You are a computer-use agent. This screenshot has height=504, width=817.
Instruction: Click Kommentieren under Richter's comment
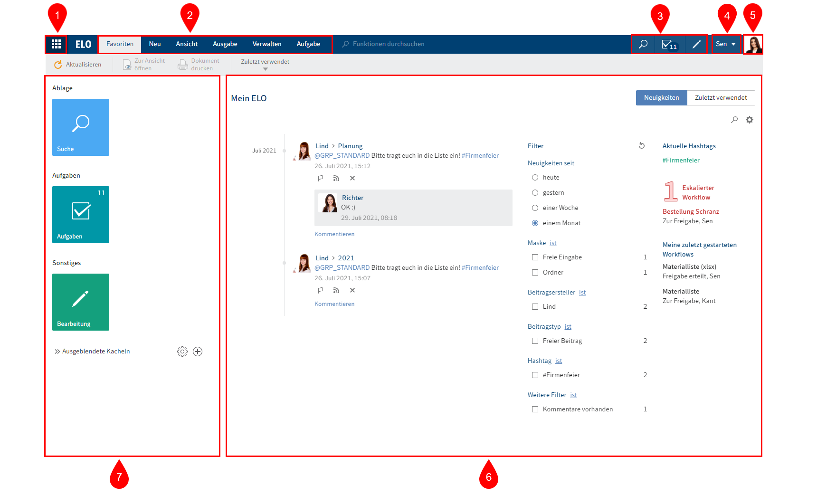pyautogui.click(x=334, y=234)
